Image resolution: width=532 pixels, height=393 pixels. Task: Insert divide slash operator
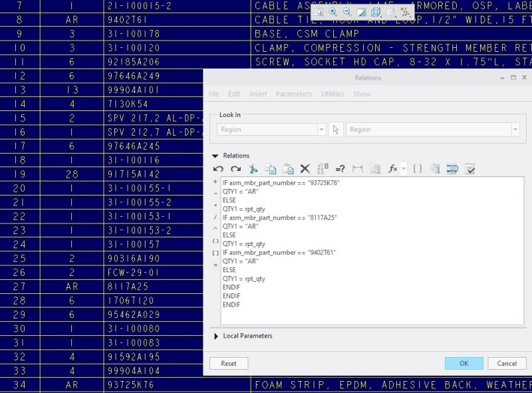tap(215, 217)
